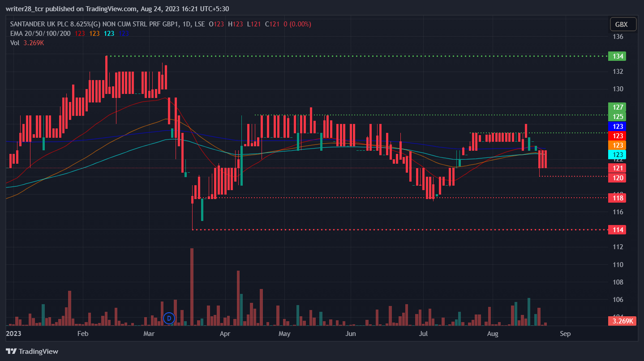Click the Apr label on time axis
644x361 pixels.
tap(225, 334)
